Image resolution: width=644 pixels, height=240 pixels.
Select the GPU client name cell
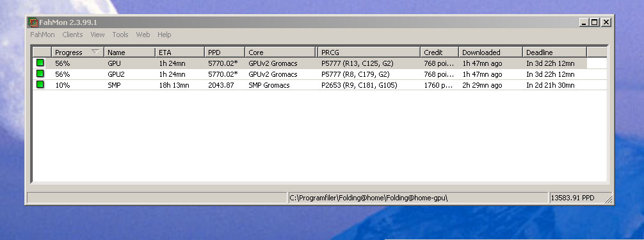point(114,64)
